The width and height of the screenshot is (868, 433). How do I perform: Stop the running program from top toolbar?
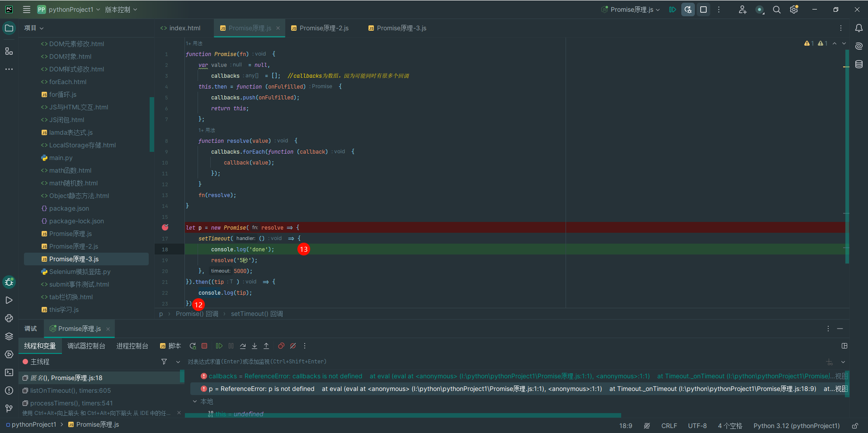pyautogui.click(x=703, y=9)
